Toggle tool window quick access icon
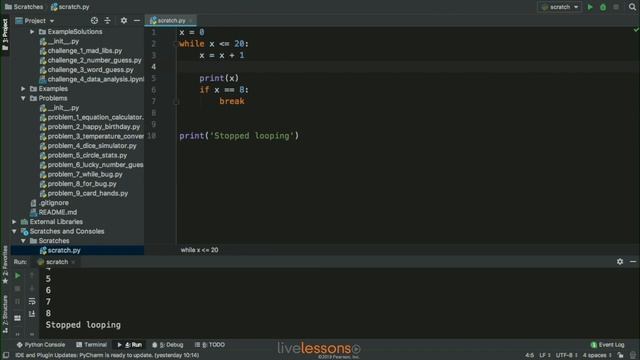The image size is (640, 360). click(6, 356)
